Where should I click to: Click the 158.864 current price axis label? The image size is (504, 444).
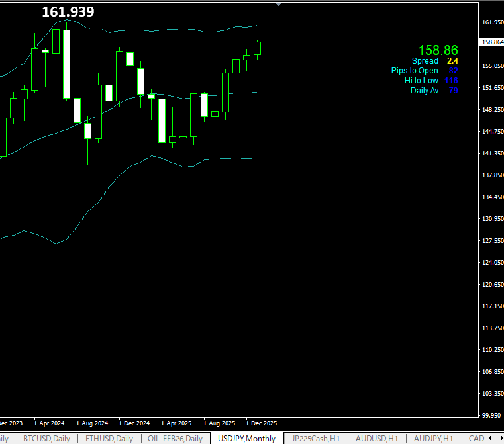(x=492, y=42)
